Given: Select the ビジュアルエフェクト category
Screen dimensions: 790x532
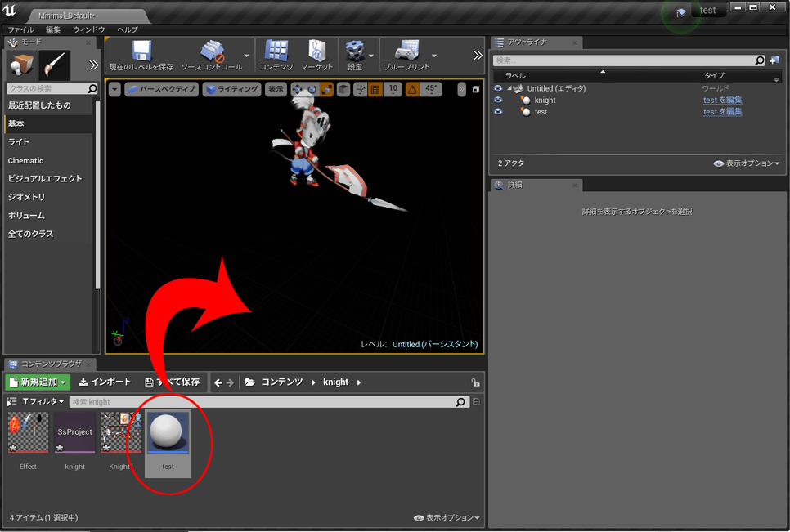Looking at the screenshot, I should point(49,179).
